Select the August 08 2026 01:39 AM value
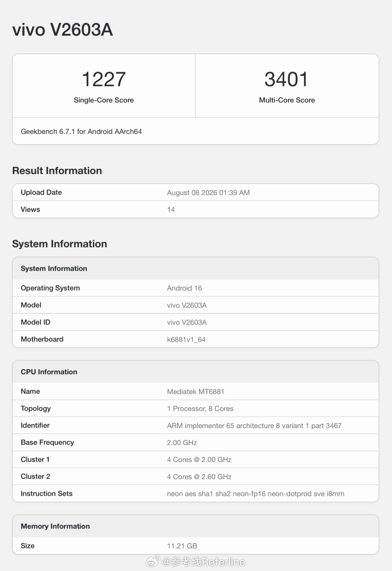Screen dimensions: 392x571 click(x=208, y=193)
